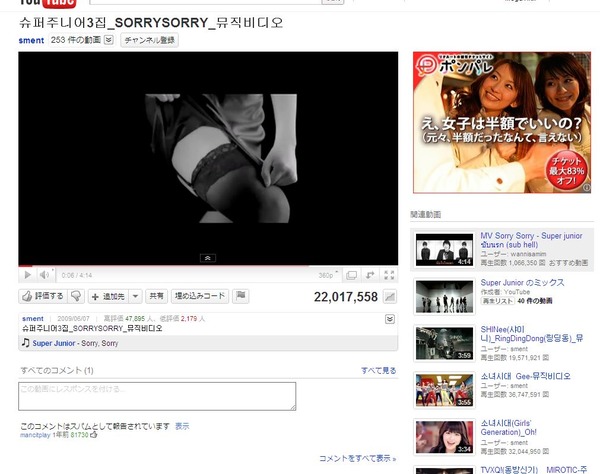This screenshot has width=600, height=474.
Task: Subscribe with the チャンネル登録 button
Action: (150, 40)
